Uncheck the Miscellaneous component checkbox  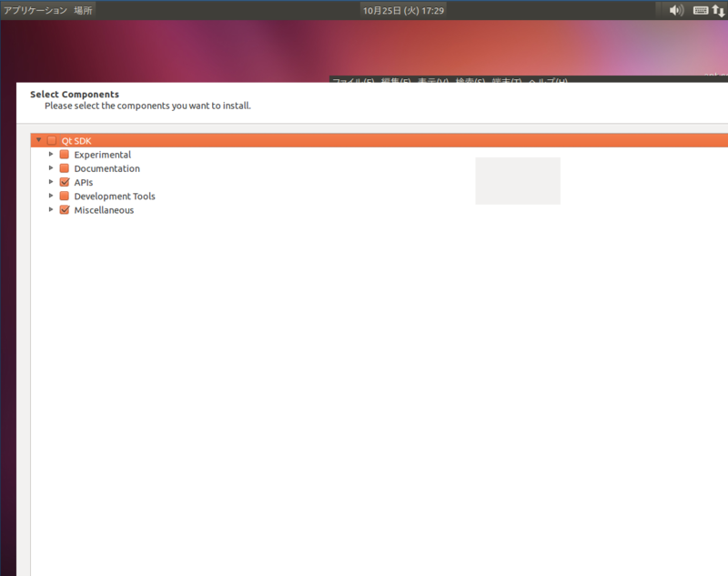point(65,210)
